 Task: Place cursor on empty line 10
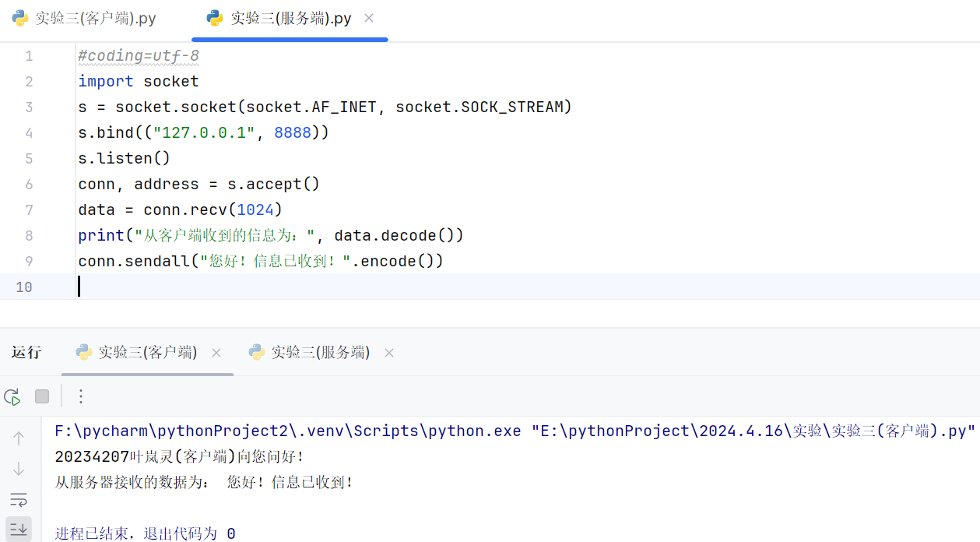pos(311,287)
